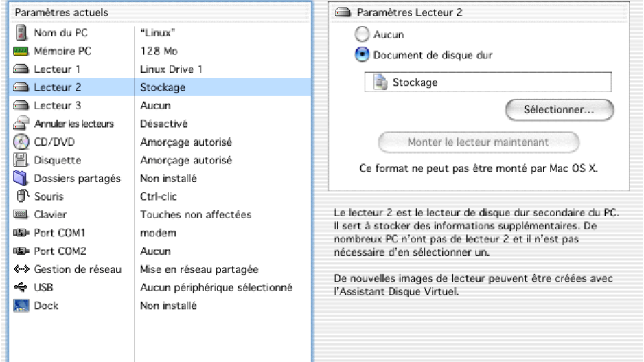
Task: Click the Souris mouse icon
Action: [23, 196]
